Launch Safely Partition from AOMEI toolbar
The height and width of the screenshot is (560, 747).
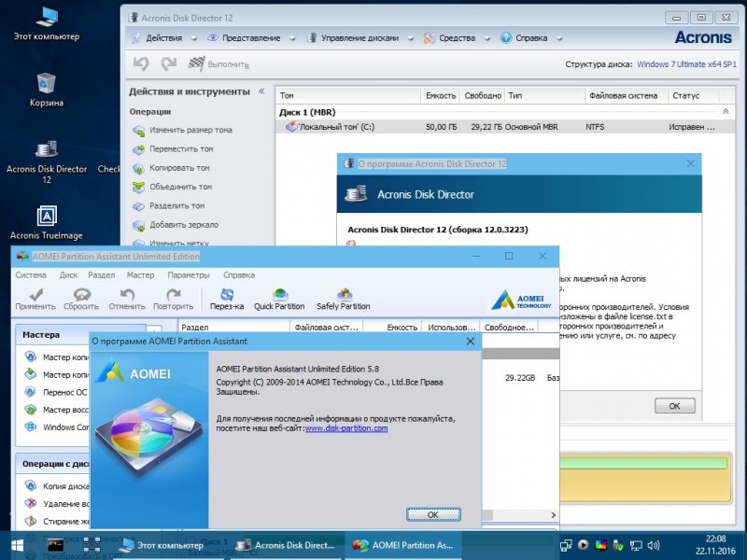tap(344, 299)
